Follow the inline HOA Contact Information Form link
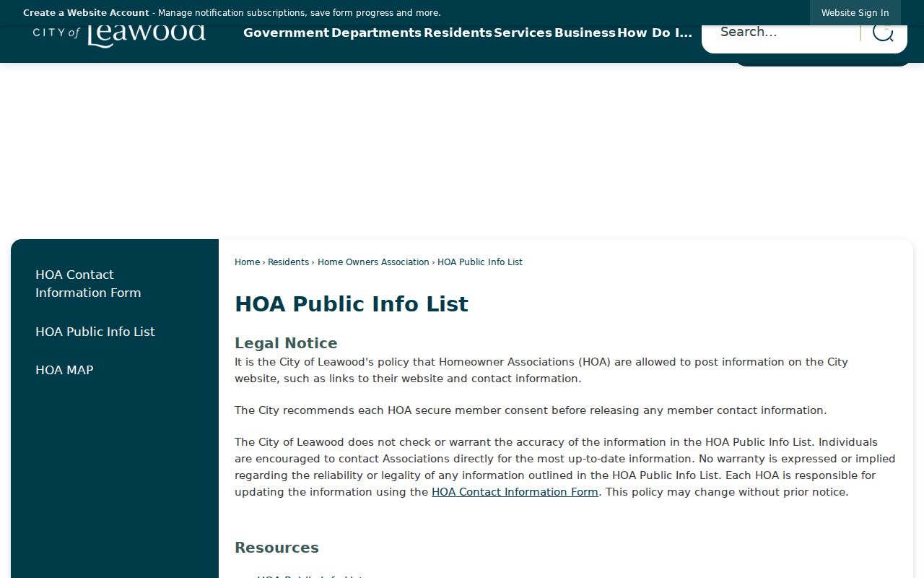Screen dimensions: 924x578 [x=515, y=492]
